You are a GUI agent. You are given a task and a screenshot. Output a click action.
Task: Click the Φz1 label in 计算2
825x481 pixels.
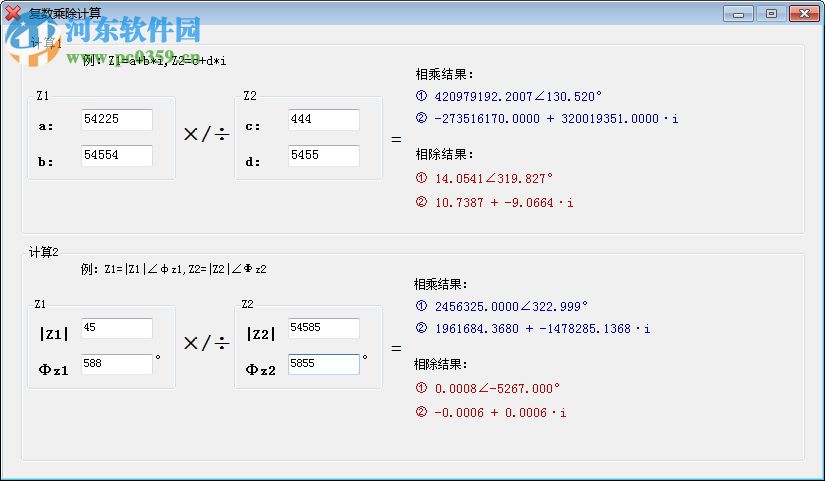point(54,370)
